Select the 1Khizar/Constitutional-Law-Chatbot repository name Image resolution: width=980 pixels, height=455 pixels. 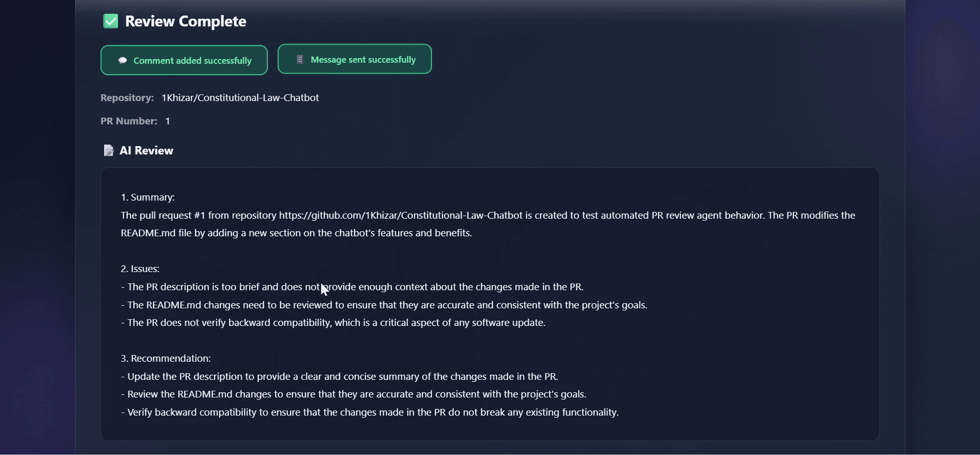[240, 98]
